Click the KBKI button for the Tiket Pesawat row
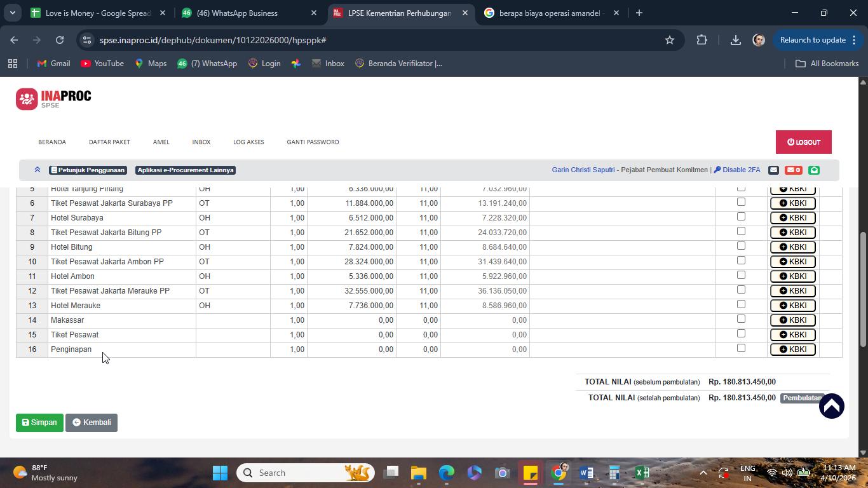The width and height of the screenshot is (868, 488). point(792,335)
